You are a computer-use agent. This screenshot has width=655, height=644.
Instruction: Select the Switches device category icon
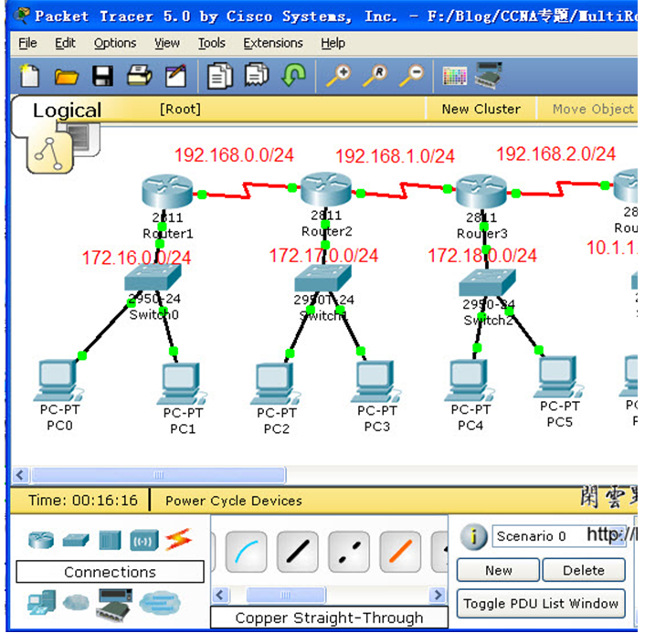[76, 540]
